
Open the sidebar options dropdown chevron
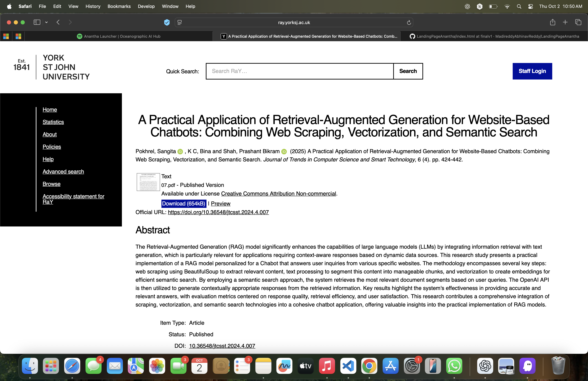46,22
